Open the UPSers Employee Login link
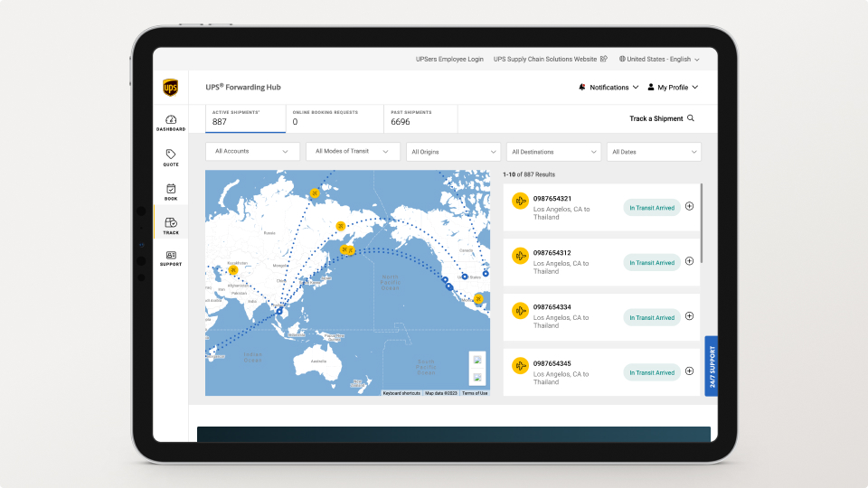The height and width of the screenshot is (488, 868). (x=450, y=59)
